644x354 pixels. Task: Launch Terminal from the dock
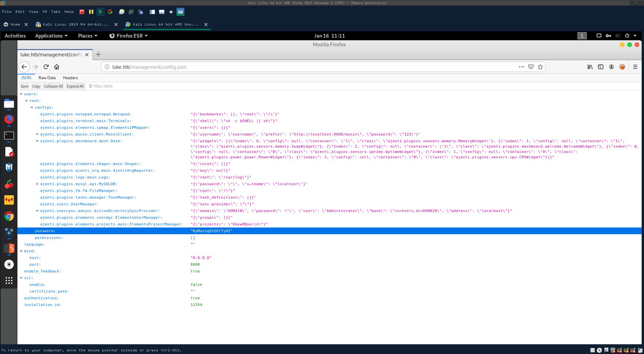(x=9, y=136)
